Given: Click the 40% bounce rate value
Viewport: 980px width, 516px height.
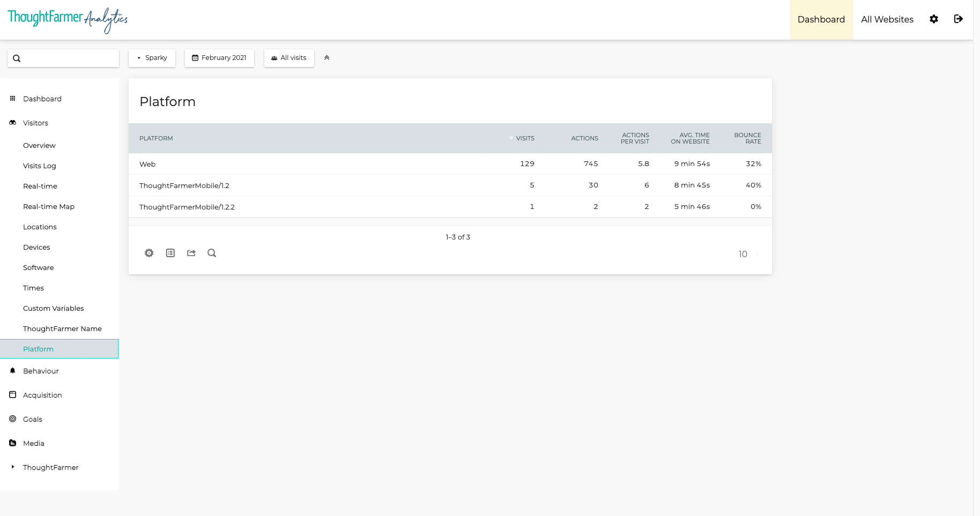Looking at the screenshot, I should coord(753,185).
